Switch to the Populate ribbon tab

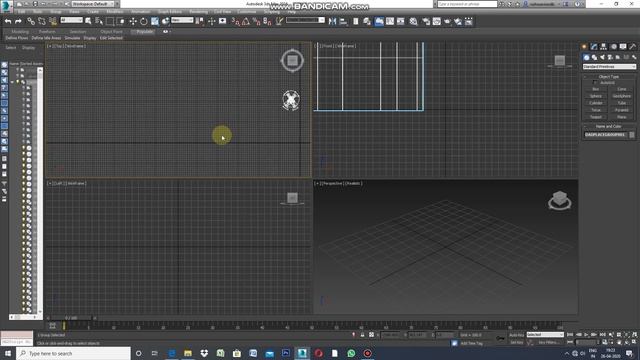[144, 31]
